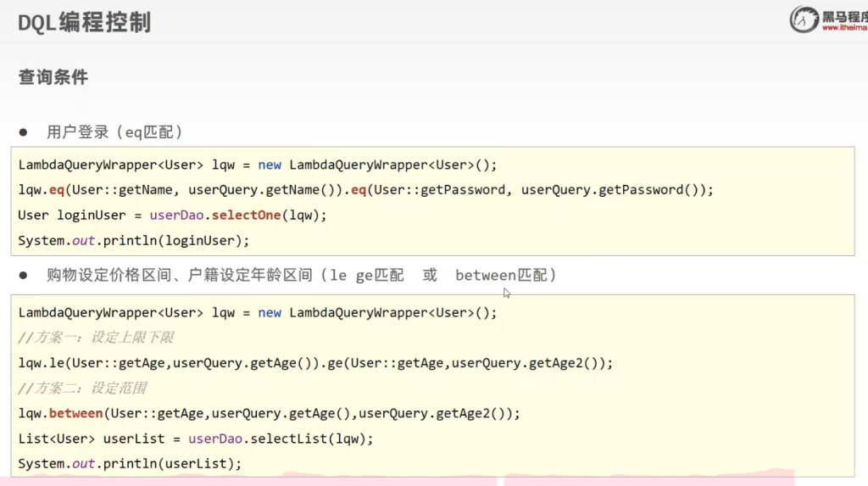Click the System.out.println(userList) line
The height and width of the screenshot is (486, 868).
(130, 464)
